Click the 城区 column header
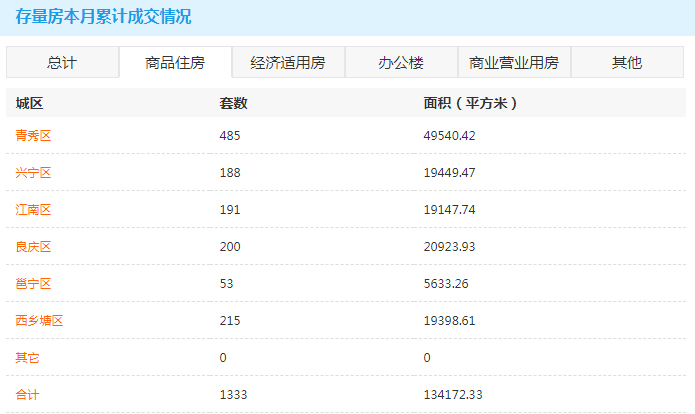 click(29, 103)
